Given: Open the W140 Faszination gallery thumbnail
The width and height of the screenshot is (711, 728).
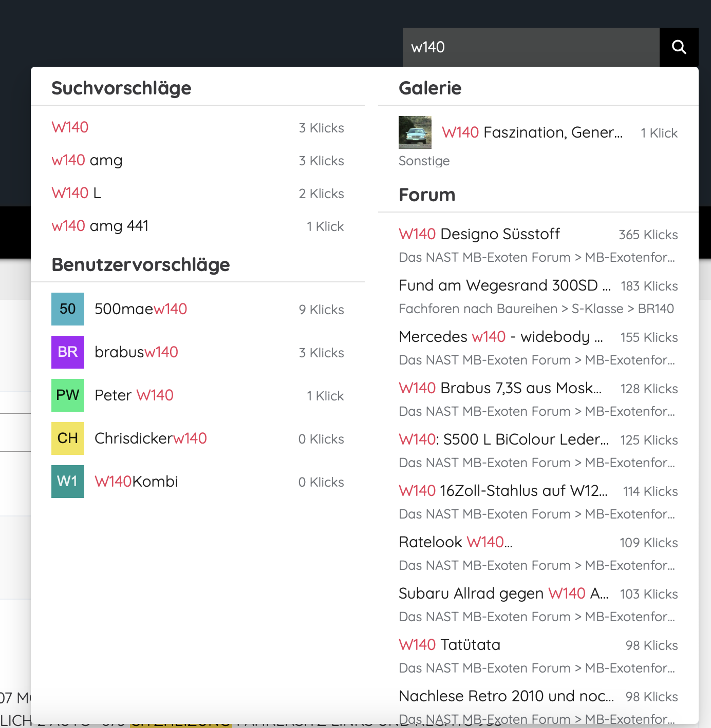Looking at the screenshot, I should pyautogui.click(x=415, y=132).
